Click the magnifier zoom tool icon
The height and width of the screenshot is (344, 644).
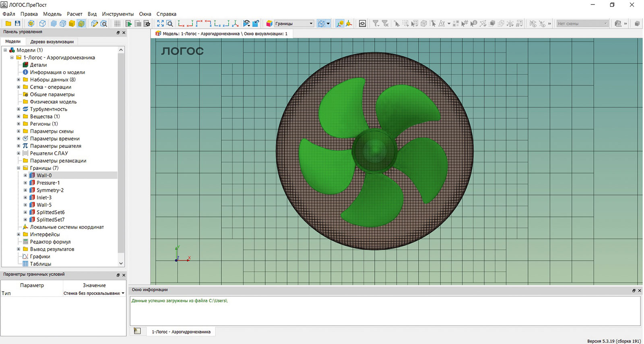click(x=169, y=24)
